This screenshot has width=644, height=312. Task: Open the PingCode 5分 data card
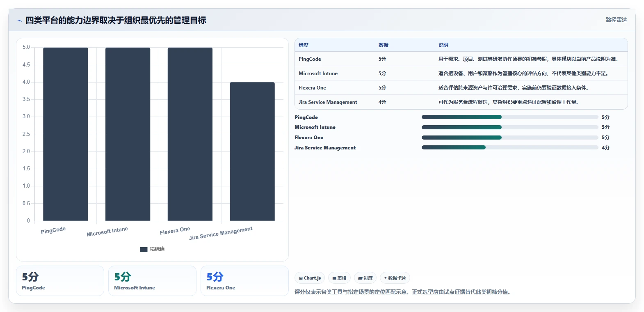pyautogui.click(x=60, y=281)
